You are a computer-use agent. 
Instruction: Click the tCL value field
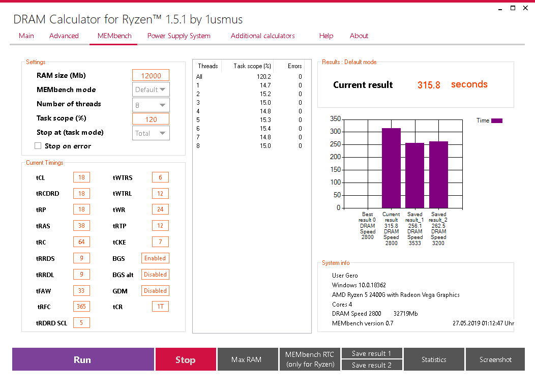(x=81, y=177)
